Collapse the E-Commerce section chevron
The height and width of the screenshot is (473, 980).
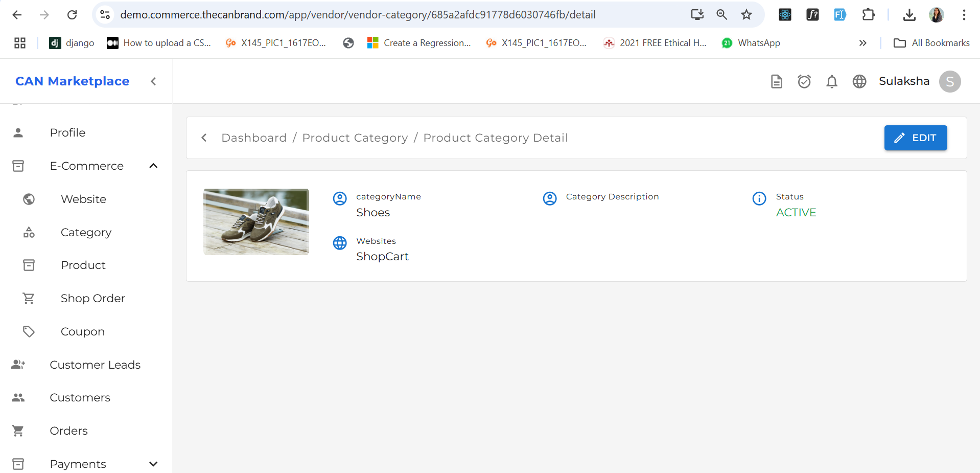click(153, 166)
